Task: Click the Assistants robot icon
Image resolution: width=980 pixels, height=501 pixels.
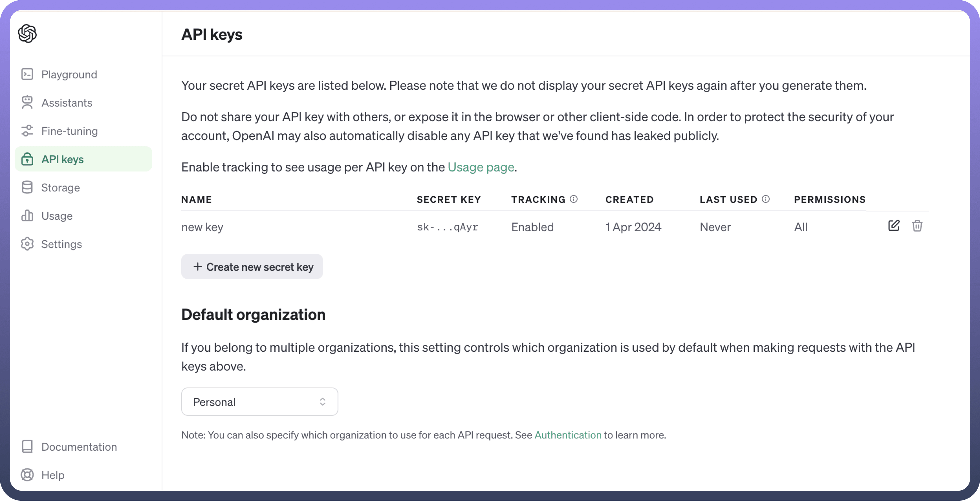Action: 27,102
